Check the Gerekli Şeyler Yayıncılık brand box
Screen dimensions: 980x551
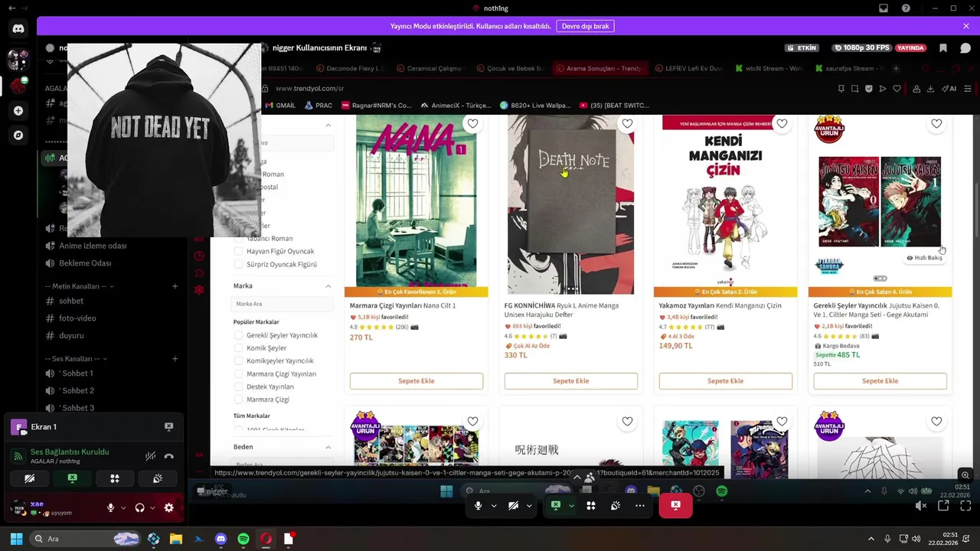click(238, 335)
